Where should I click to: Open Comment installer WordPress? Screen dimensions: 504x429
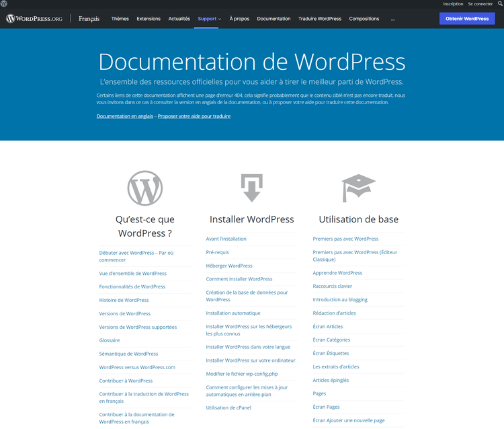pyautogui.click(x=239, y=279)
